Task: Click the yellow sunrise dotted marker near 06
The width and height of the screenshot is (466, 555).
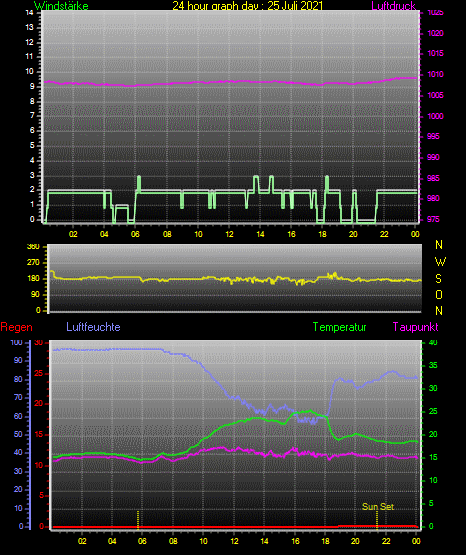Action: pyautogui.click(x=138, y=520)
